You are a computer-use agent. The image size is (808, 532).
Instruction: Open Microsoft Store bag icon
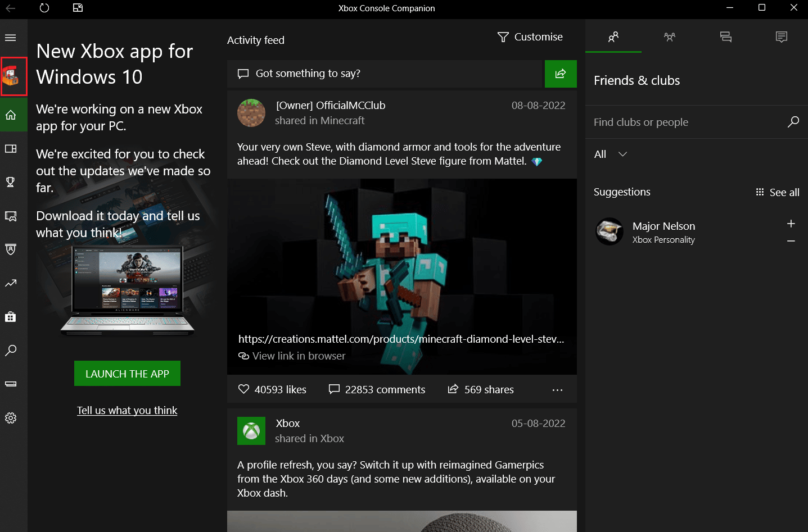point(11,317)
